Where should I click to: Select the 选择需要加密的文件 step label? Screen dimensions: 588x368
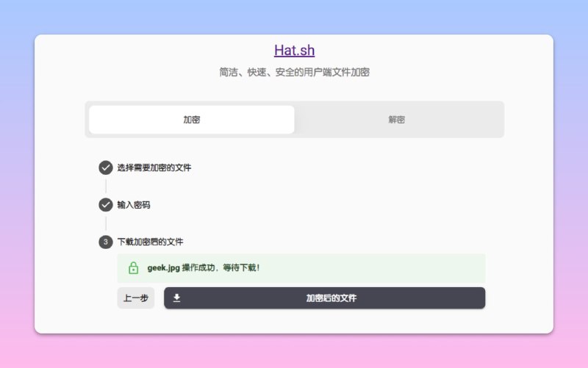154,167
